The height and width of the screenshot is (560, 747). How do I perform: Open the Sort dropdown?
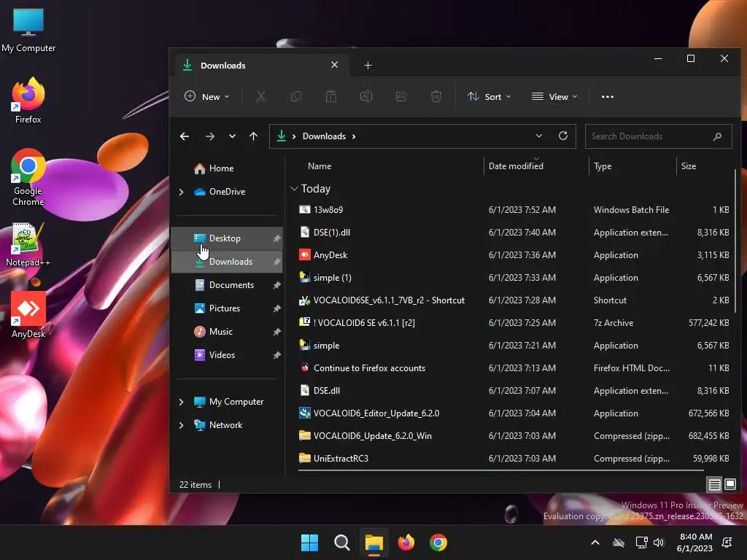tap(489, 97)
